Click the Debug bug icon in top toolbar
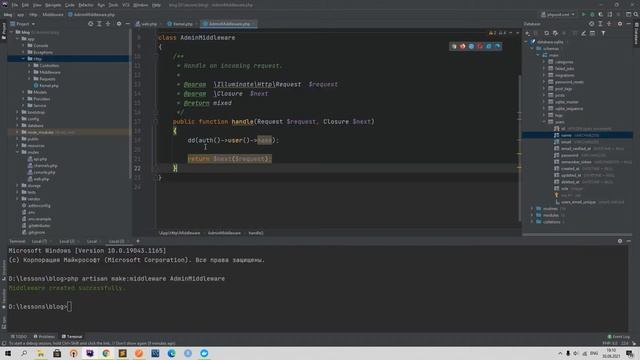The width and height of the screenshot is (640, 360). (x=592, y=14)
